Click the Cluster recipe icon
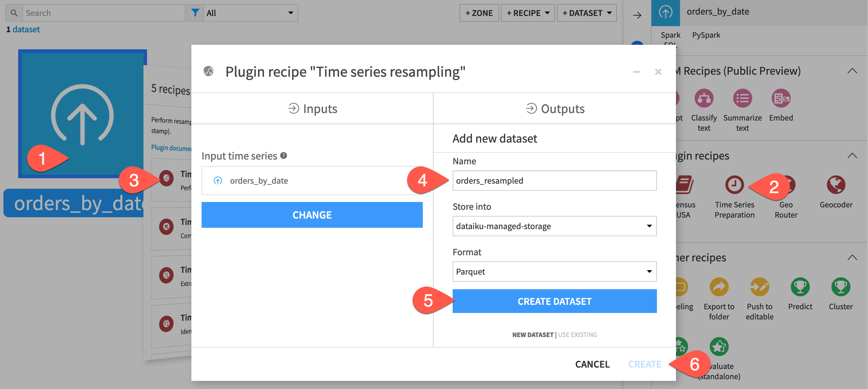Screen dimensions: 868x389 (841, 287)
